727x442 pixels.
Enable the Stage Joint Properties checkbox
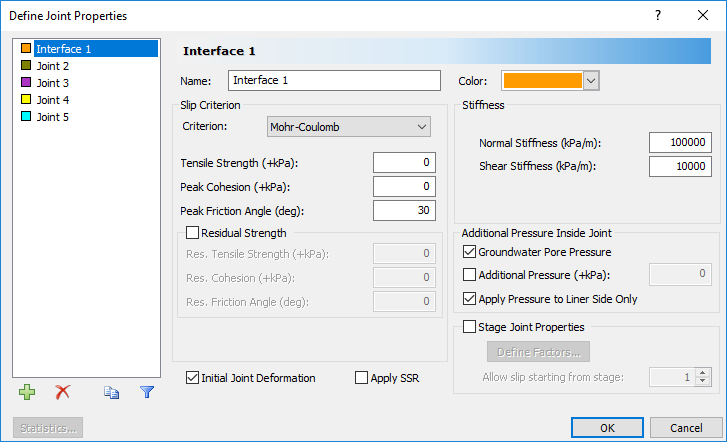coord(470,326)
